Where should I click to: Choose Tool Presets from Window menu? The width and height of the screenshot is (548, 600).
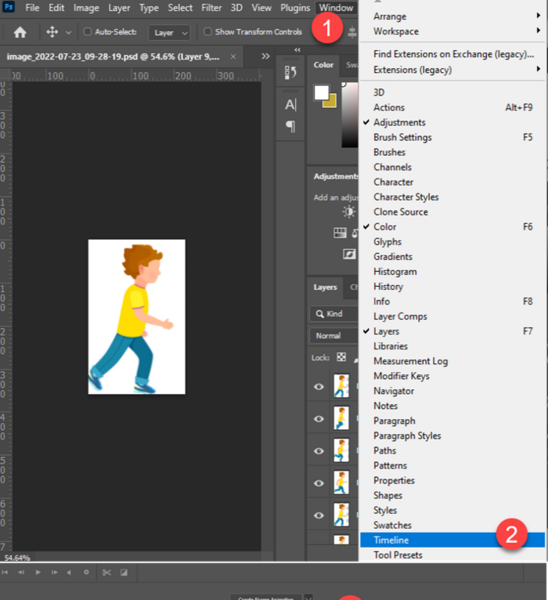click(452, 555)
